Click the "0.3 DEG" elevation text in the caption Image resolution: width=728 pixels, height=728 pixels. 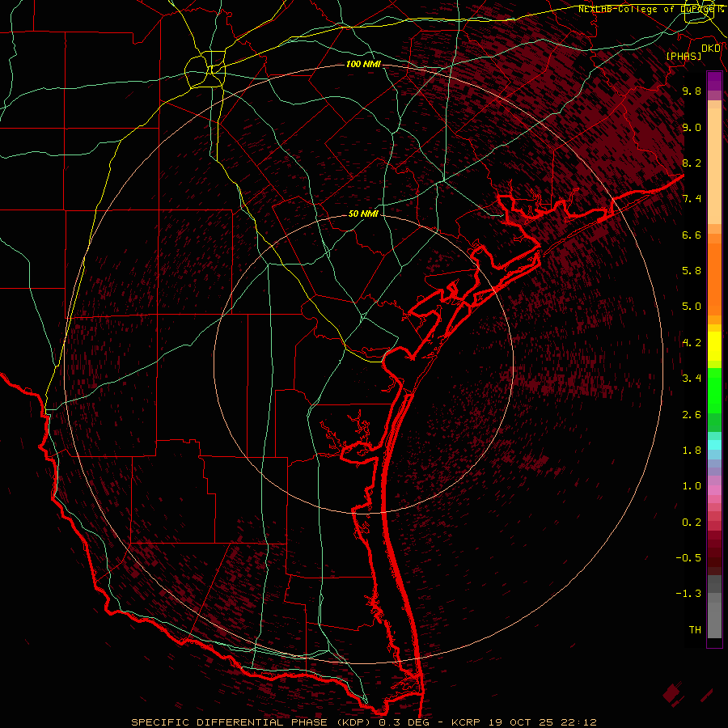(404, 722)
